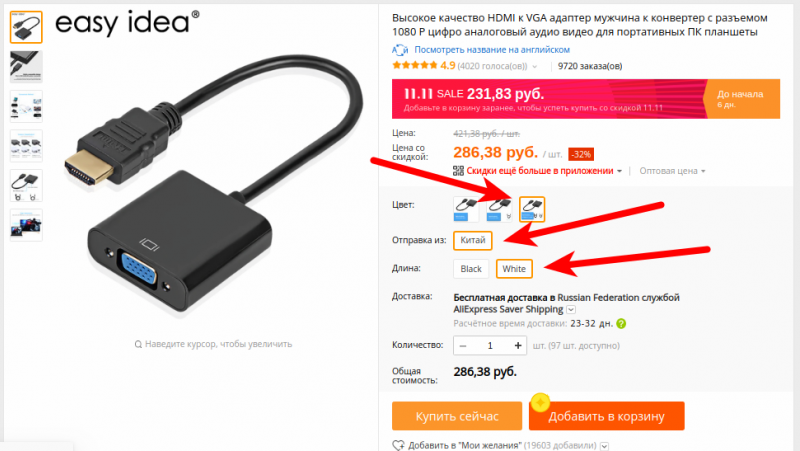Image resolution: width=800 pixels, height=451 pixels.
Task: Expand the Оптовая цена dropdown
Action: coord(672,171)
